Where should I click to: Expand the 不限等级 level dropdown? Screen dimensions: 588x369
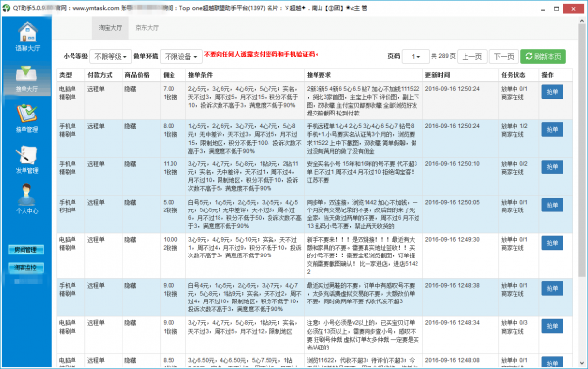coord(111,56)
